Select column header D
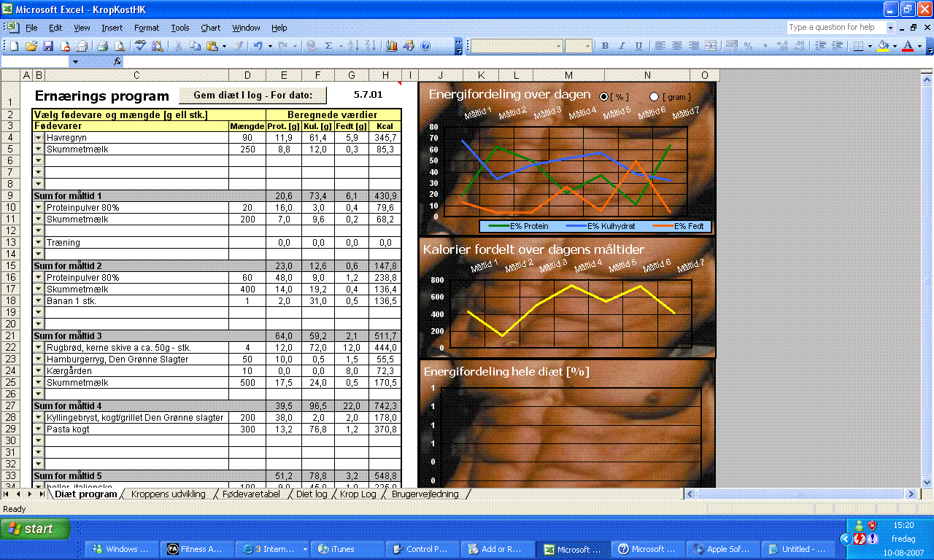This screenshot has width=934, height=560. click(x=247, y=75)
